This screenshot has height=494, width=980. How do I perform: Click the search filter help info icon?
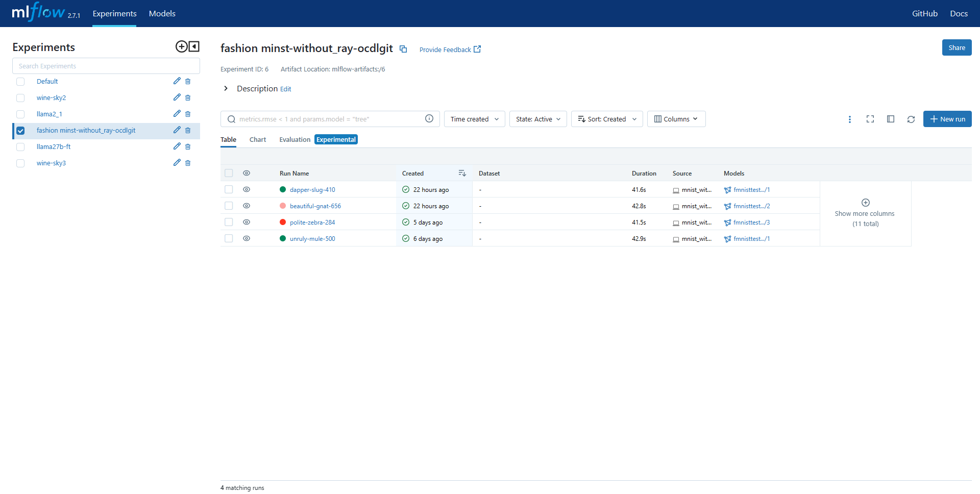[x=429, y=119]
